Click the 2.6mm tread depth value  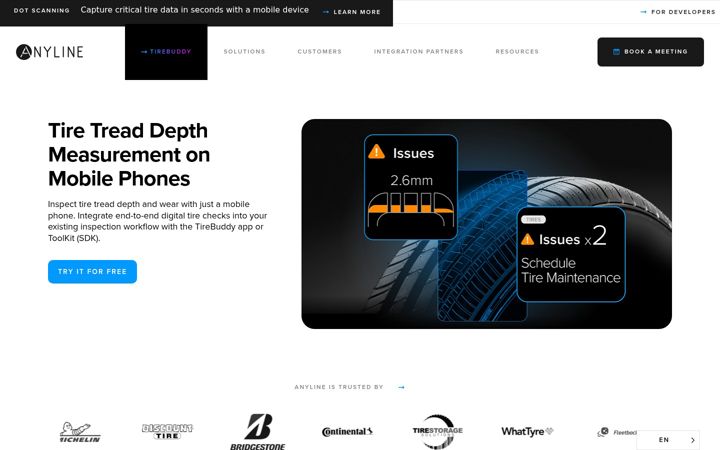click(x=411, y=180)
